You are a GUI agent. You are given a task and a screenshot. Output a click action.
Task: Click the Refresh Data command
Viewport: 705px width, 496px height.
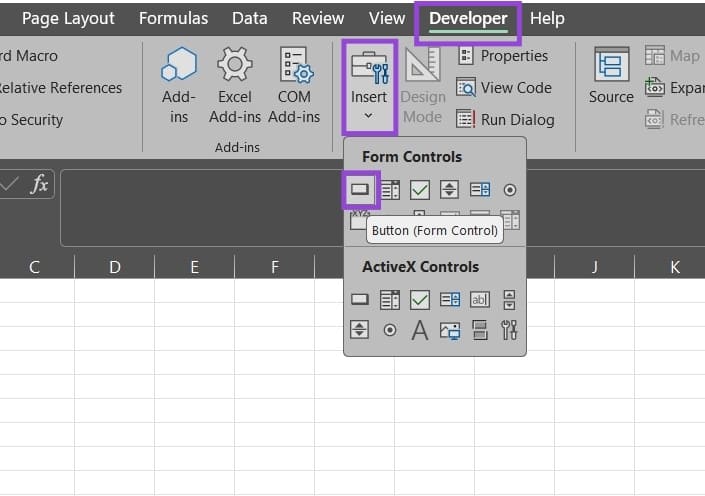pos(674,120)
